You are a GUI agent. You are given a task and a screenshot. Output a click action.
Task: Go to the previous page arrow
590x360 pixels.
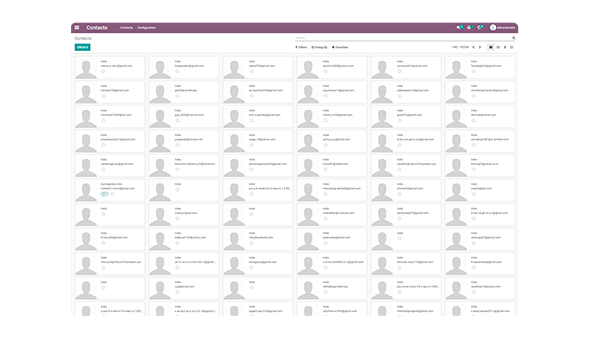point(473,47)
